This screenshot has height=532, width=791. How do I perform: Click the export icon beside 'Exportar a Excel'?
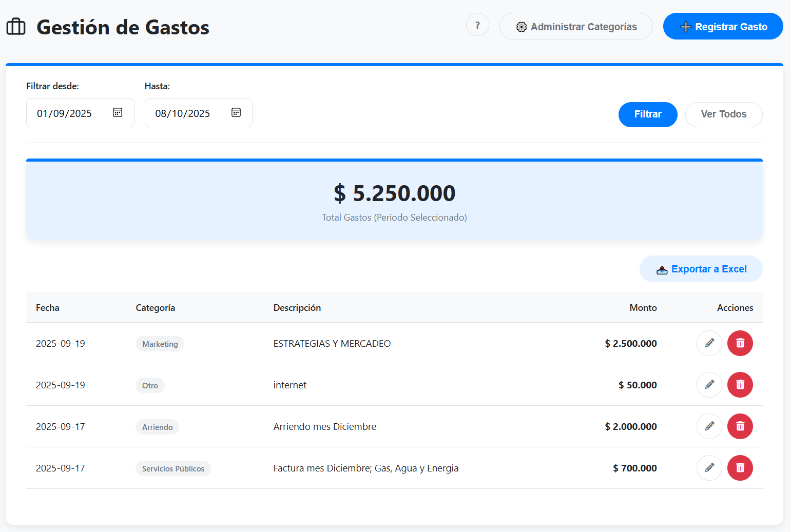(662, 269)
